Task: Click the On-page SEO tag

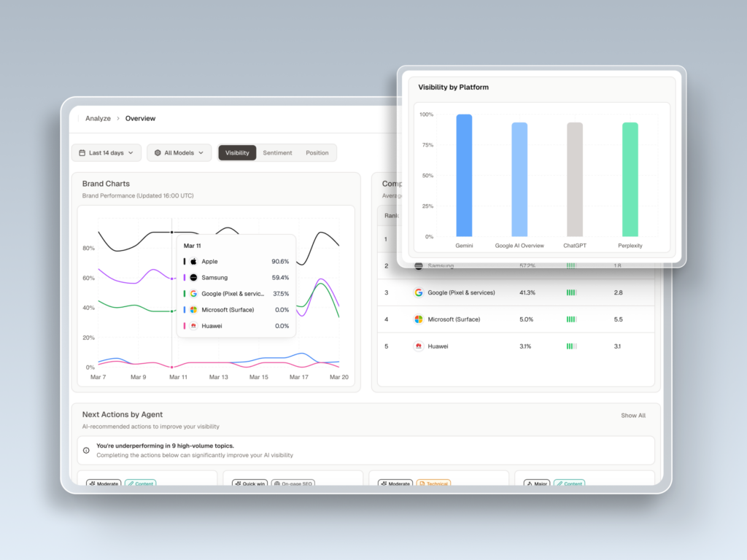Action: click(x=293, y=483)
